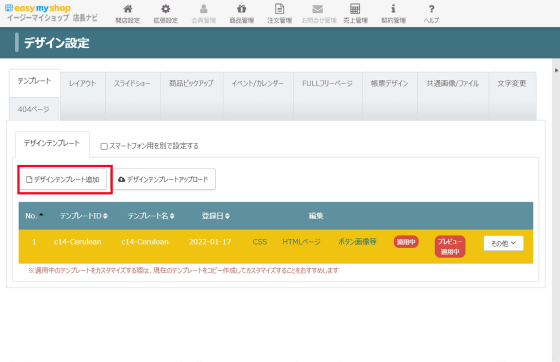Image resolution: width=560 pixels, height=362 pixels.
Task: Click registration date 2022-01-17
Action: [x=210, y=242]
